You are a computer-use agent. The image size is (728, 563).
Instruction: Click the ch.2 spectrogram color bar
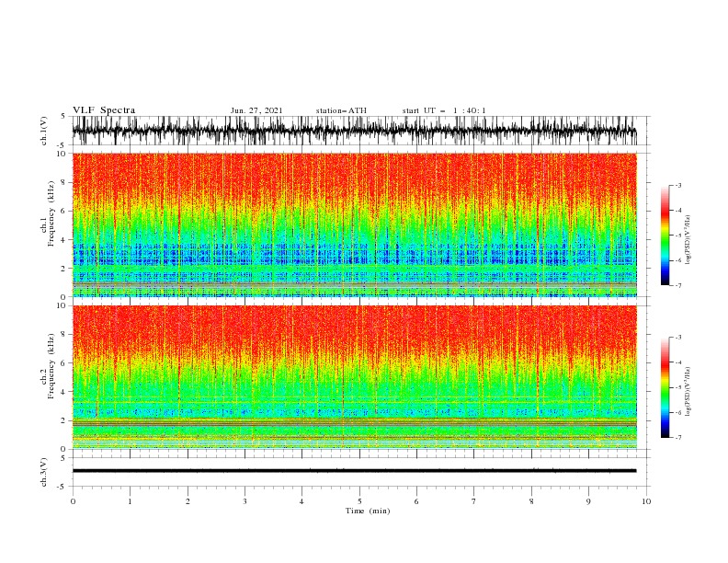(x=665, y=387)
